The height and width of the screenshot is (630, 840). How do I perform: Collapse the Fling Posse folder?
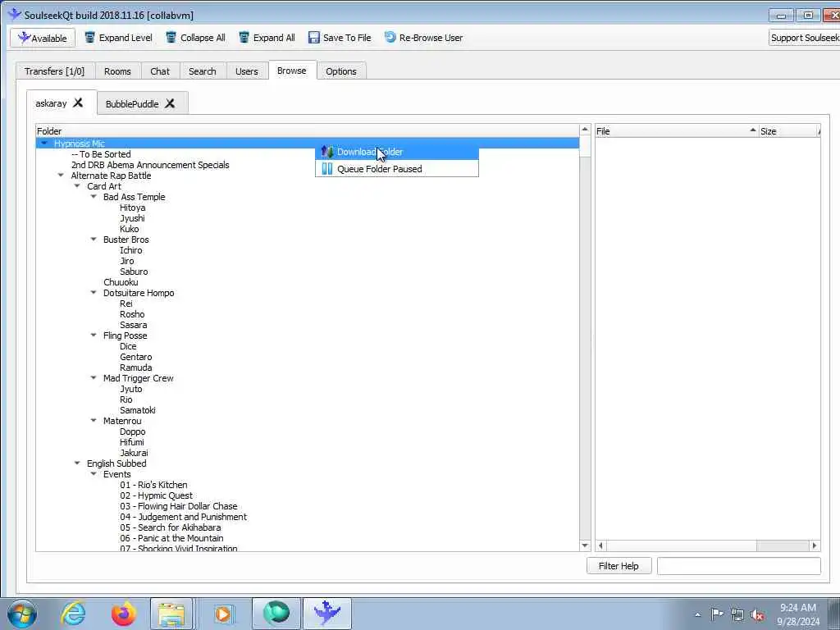(x=94, y=336)
